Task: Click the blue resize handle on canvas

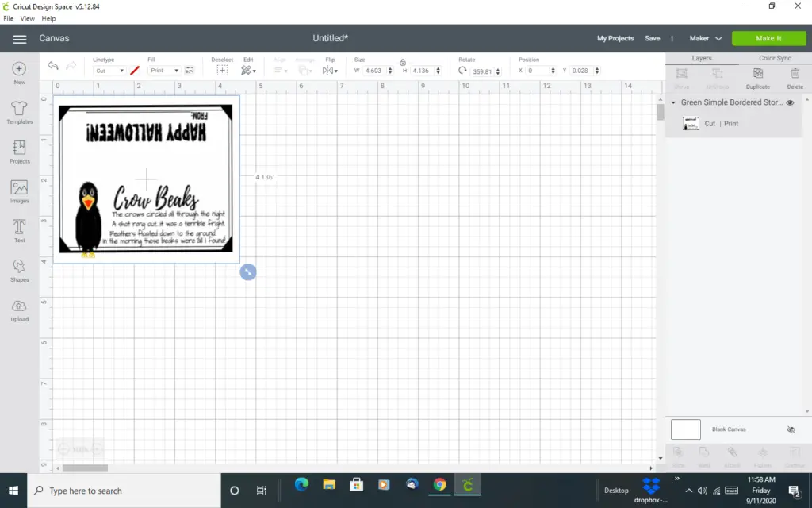Action: pyautogui.click(x=248, y=271)
